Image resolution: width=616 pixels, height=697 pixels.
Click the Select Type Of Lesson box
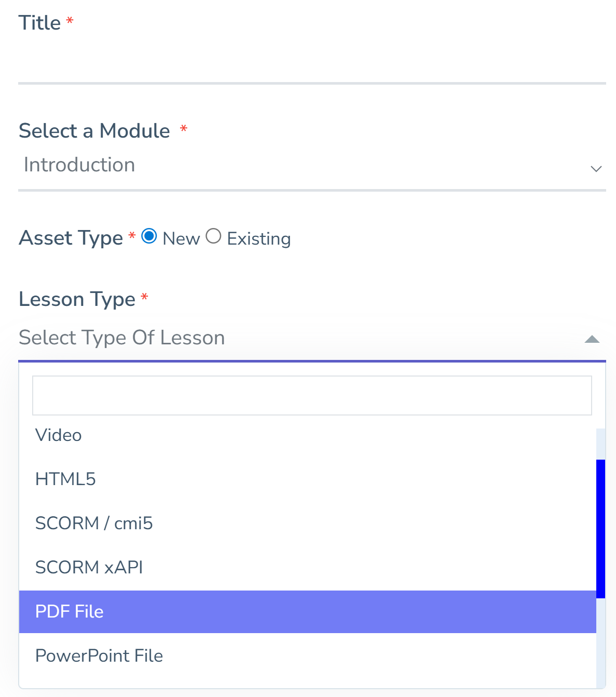(x=301, y=338)
